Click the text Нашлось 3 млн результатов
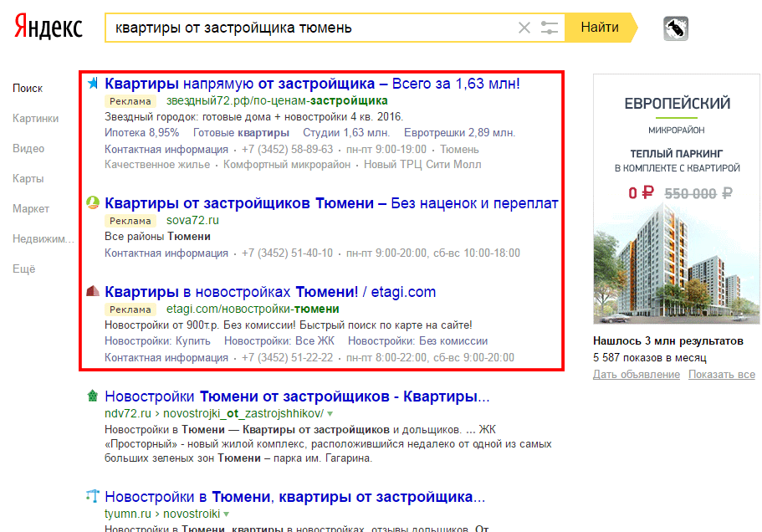 point(668,341)
